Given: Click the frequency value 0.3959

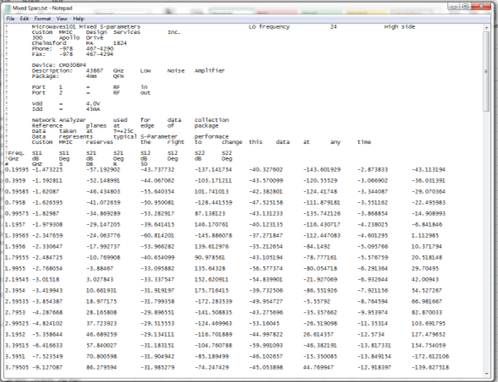Looking at the screenshot, I should [x=15, y=181].
